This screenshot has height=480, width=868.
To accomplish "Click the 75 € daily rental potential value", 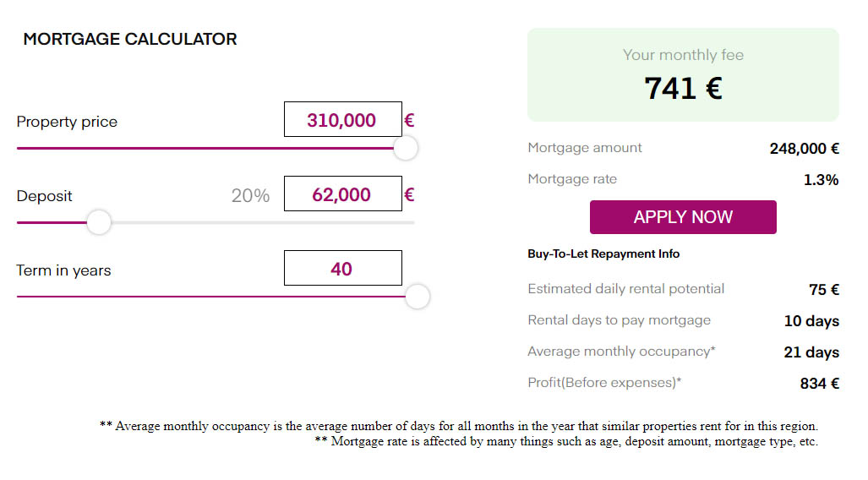I will tap(823, 290).
